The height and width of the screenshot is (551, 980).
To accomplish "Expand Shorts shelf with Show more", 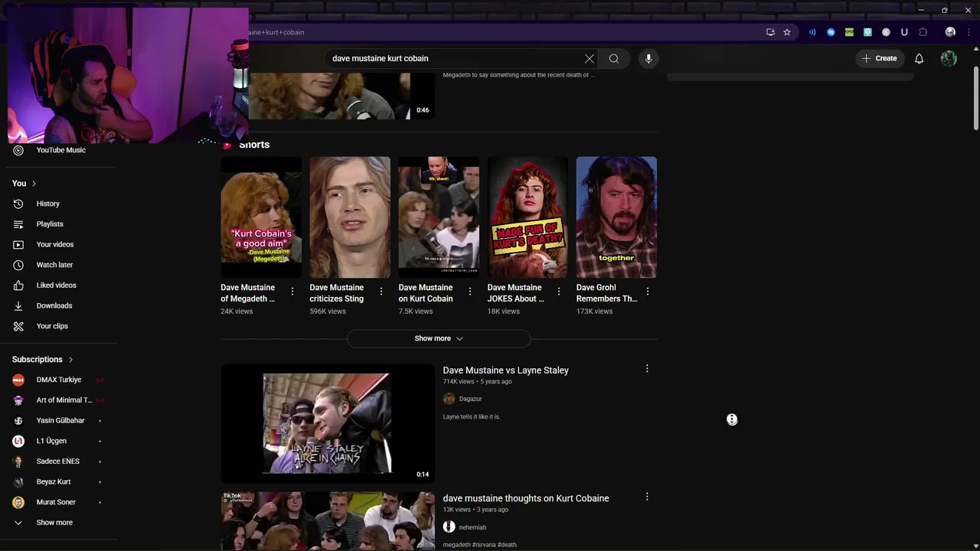I will [x=439, y=338].
